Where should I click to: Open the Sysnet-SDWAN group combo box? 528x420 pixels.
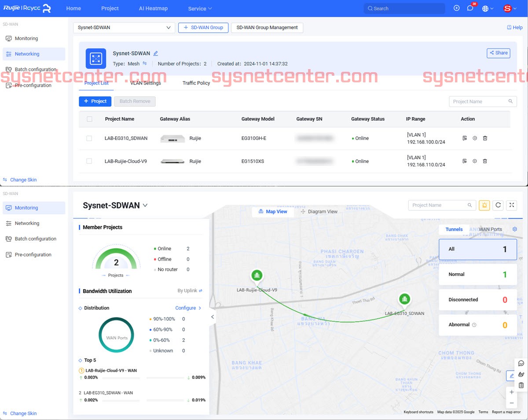(x=124, y=27)
